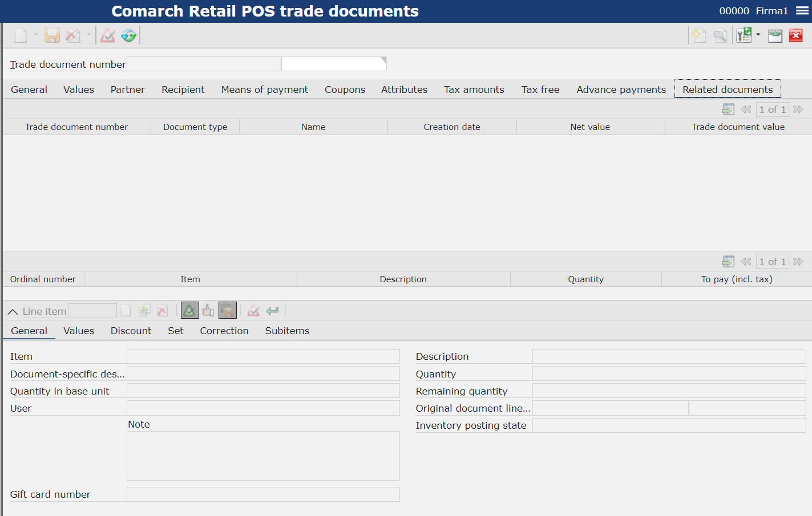Open the Coupons tab
The image size is (812, 516).
coord(345,90)
